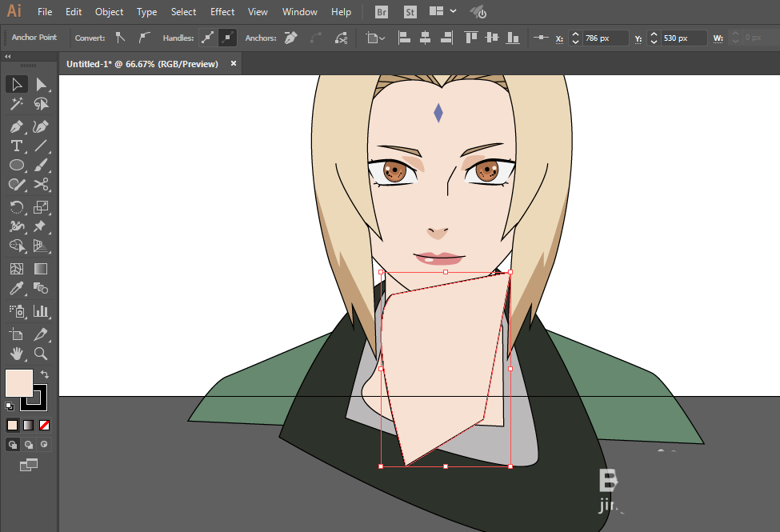Viewport: 780px width, 532px height.
Task: Reset to default fill and stroke
Action: pyautogui.click(x=10, y=406)
